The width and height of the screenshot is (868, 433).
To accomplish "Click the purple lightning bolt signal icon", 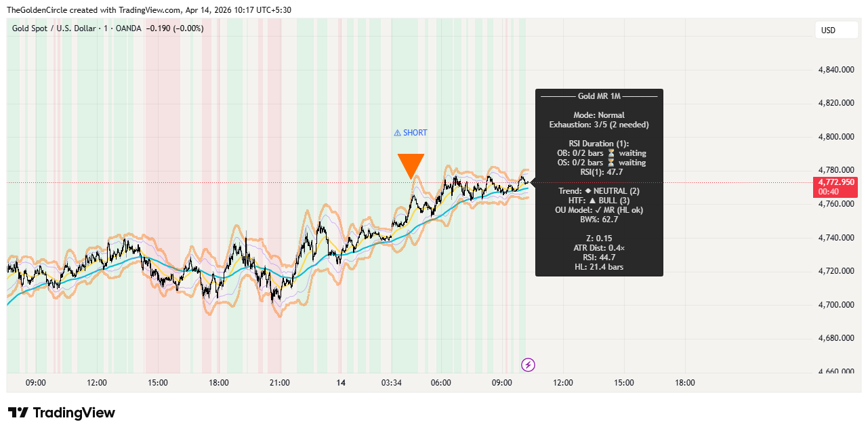I will (528, 365).
